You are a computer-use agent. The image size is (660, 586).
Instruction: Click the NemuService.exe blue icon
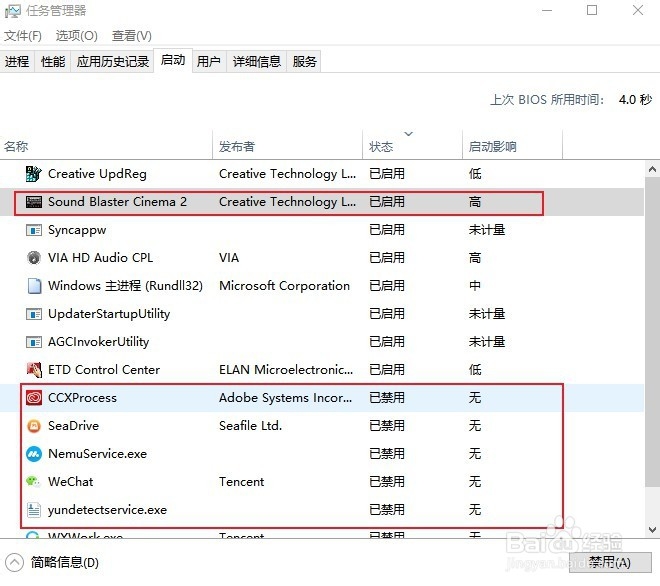point(34,454)
